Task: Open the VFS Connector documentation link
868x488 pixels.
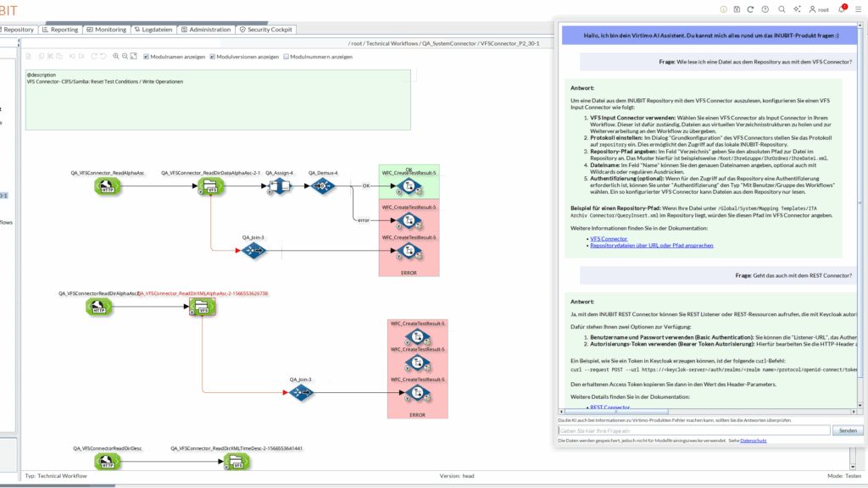Action: point(608,239)
